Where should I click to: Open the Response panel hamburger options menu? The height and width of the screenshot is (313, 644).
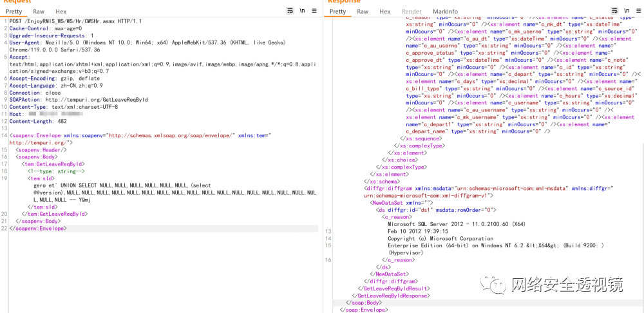coord(639,11)
